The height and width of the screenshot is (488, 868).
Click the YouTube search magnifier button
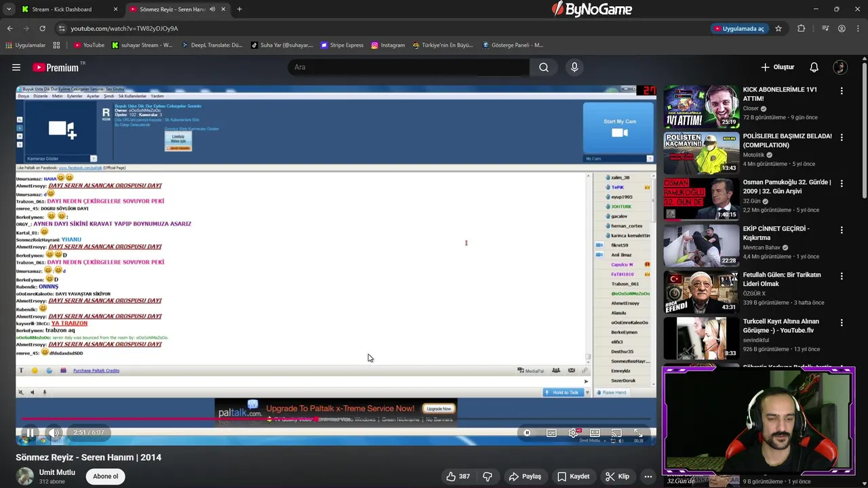point(543,67)
